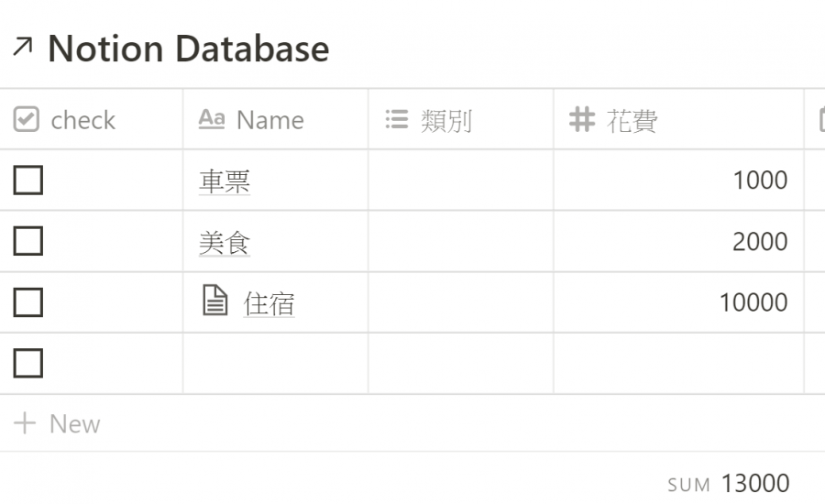
Task: Open the 花費 column header options
Action: tap(678, 119)
